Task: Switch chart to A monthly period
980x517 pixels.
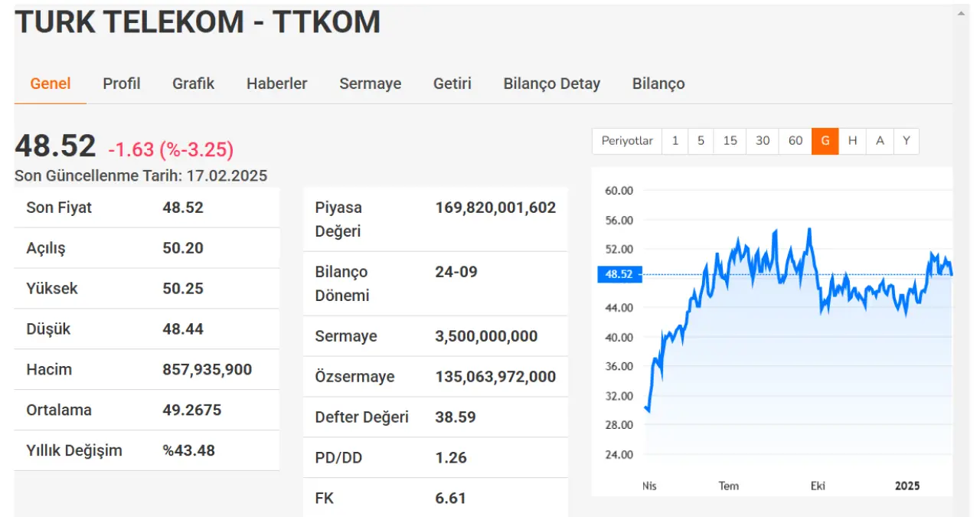Action: 880,141
